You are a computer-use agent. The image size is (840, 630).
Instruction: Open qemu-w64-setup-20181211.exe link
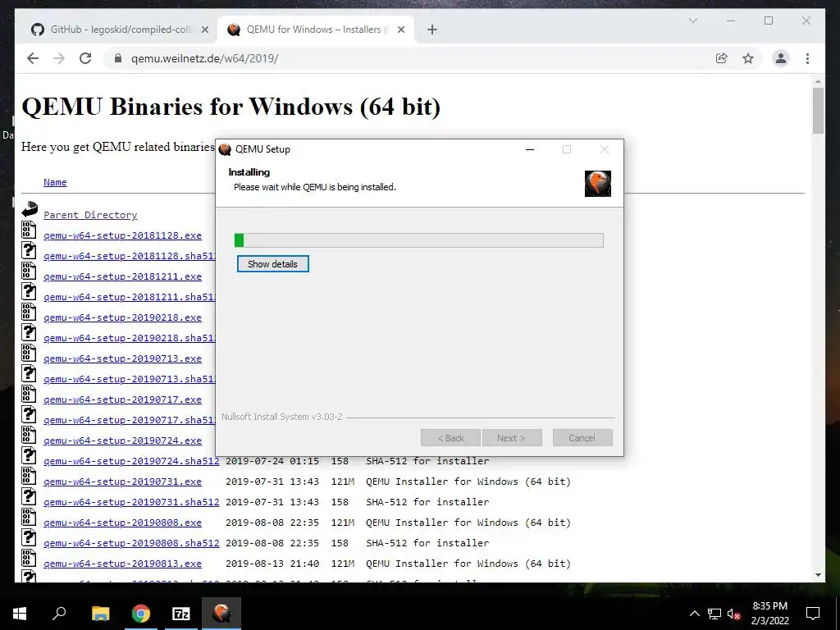(123, 276)
